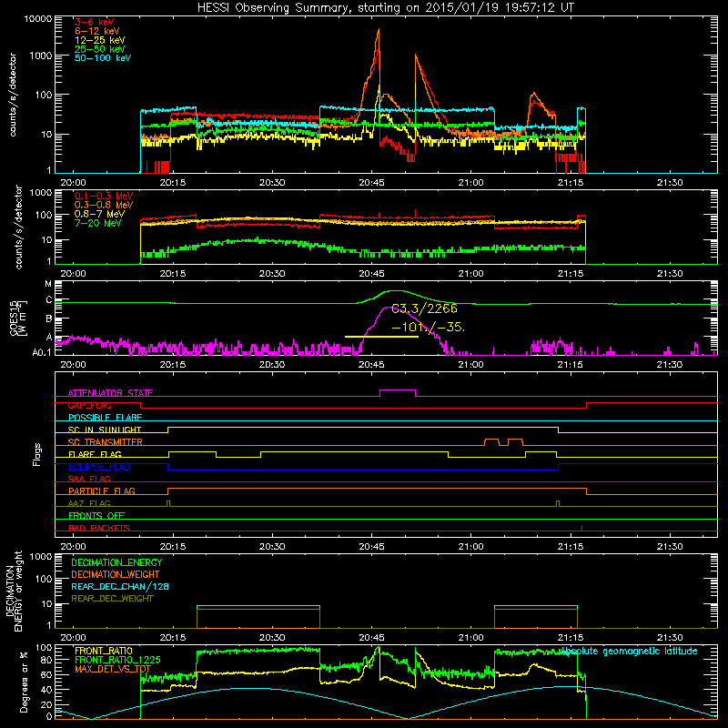Click the vertical Flags axis title
This screenshot has width=728, height=728.
[37, 454]
